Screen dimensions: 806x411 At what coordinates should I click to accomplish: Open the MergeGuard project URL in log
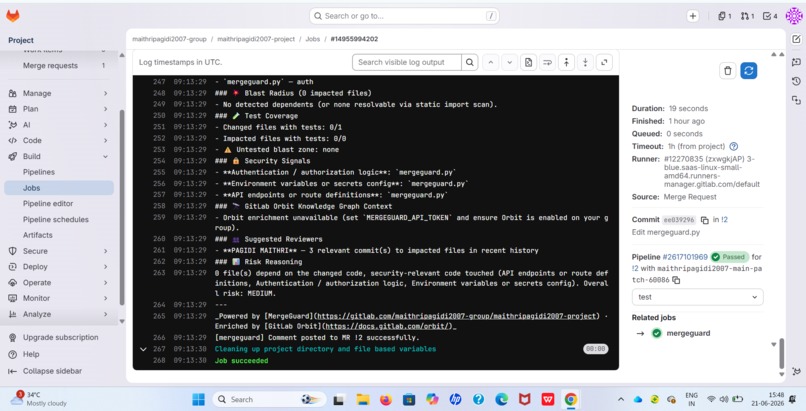tap(456, 316)
